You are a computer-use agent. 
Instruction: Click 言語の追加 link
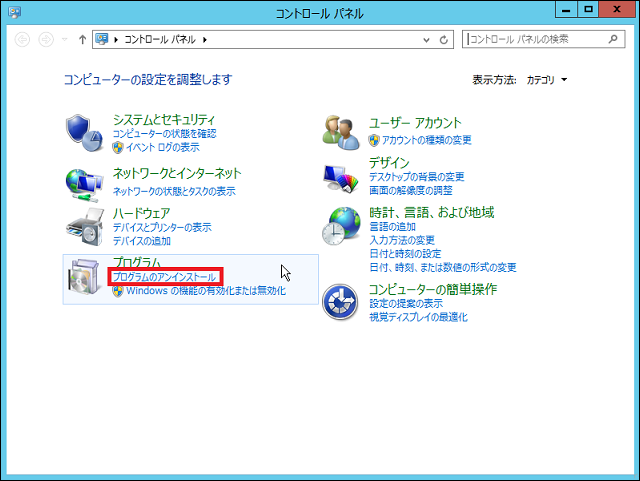click(x=392, y=226)
